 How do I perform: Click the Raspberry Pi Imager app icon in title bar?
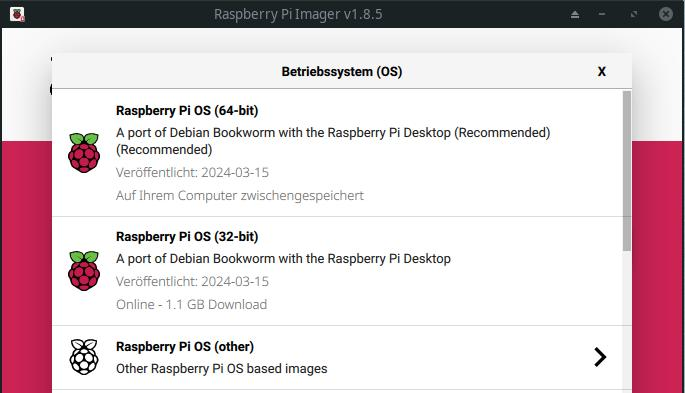pos(17,14)
